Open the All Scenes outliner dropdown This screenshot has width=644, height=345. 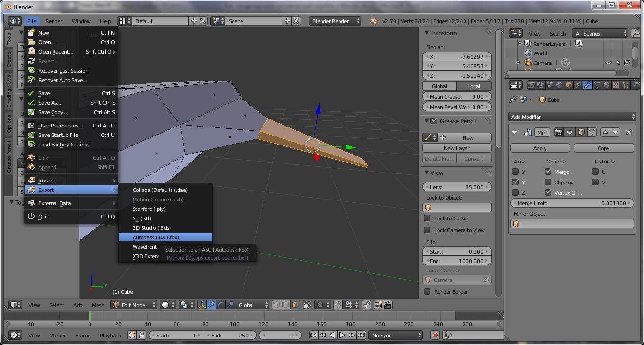[x=600, y=33]
